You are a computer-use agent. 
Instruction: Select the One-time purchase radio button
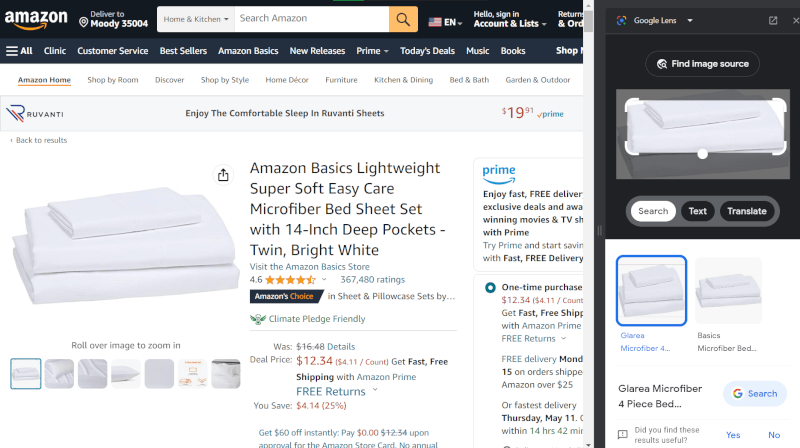click(x=490, y=288)
